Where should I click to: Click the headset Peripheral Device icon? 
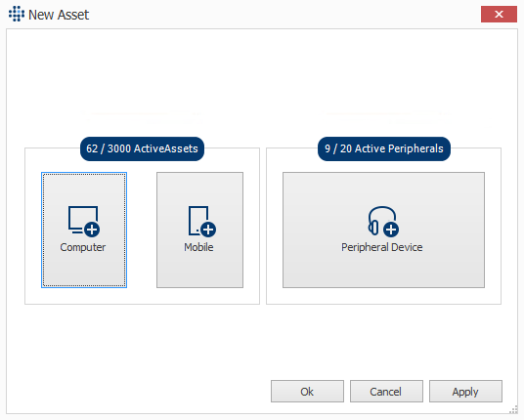pos(383,221)
